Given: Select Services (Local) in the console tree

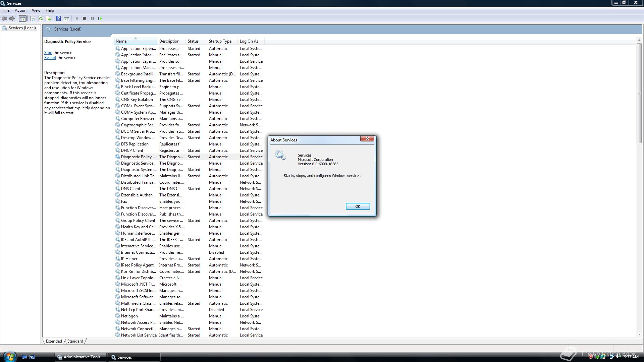Looking at the screenshot, I should (x=22, y=28).
